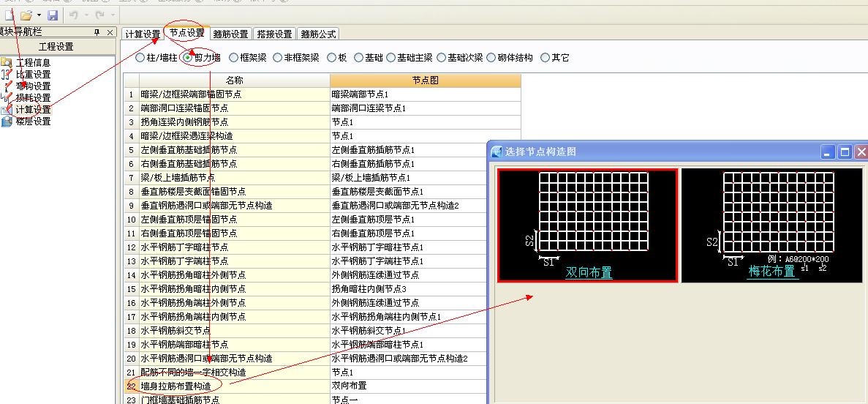
Task: Maximize the 选择节点构造图 dialog
Action: click(844, 151)
